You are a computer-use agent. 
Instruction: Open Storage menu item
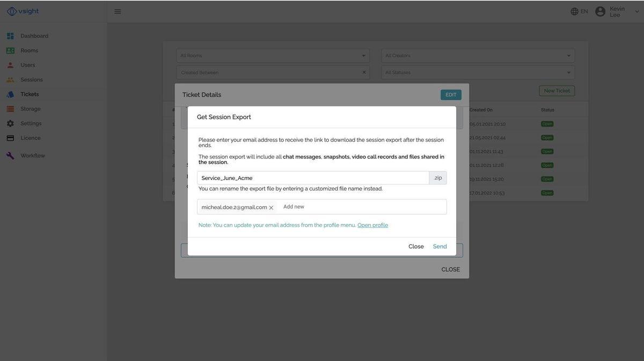[x=31, y=109]
